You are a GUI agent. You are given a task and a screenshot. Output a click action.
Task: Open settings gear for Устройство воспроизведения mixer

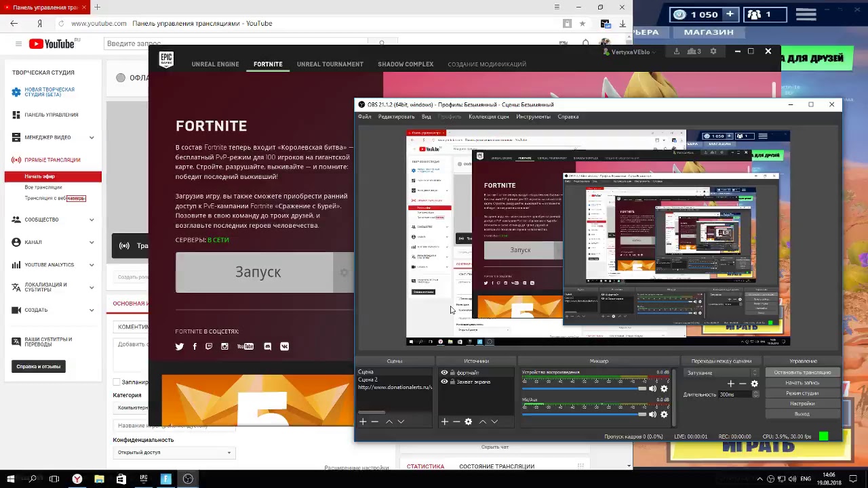pyautogui.click(x=664, y=388)
